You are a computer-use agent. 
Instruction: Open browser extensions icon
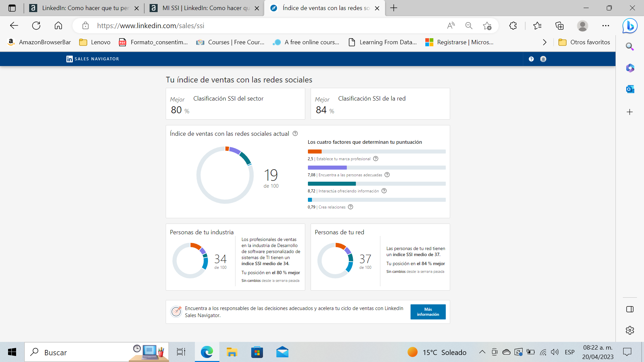(x=513, y=25)
